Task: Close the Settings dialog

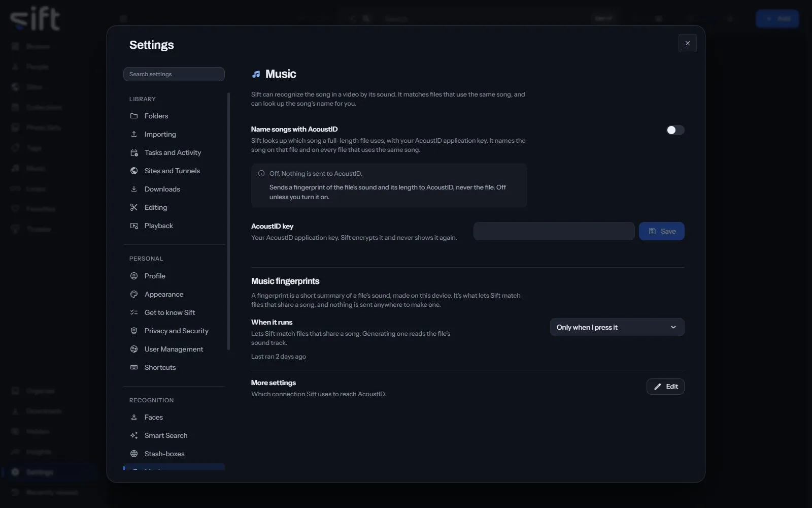Action: tap(688, 43)
